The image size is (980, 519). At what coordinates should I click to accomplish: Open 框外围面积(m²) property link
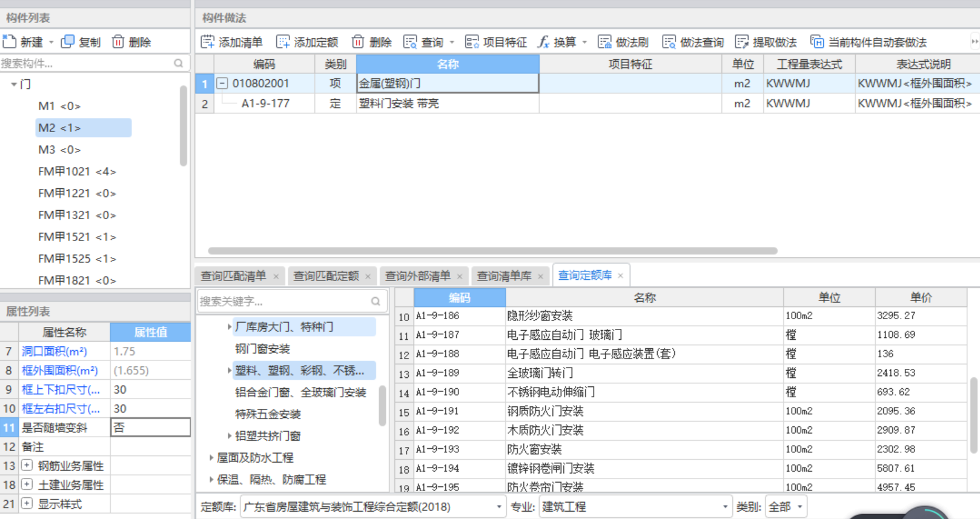pyautogui.click(x=60, y=371)
